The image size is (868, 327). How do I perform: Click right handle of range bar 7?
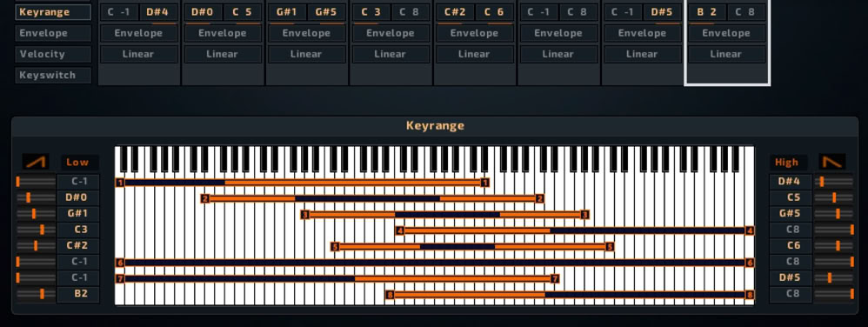555,279
